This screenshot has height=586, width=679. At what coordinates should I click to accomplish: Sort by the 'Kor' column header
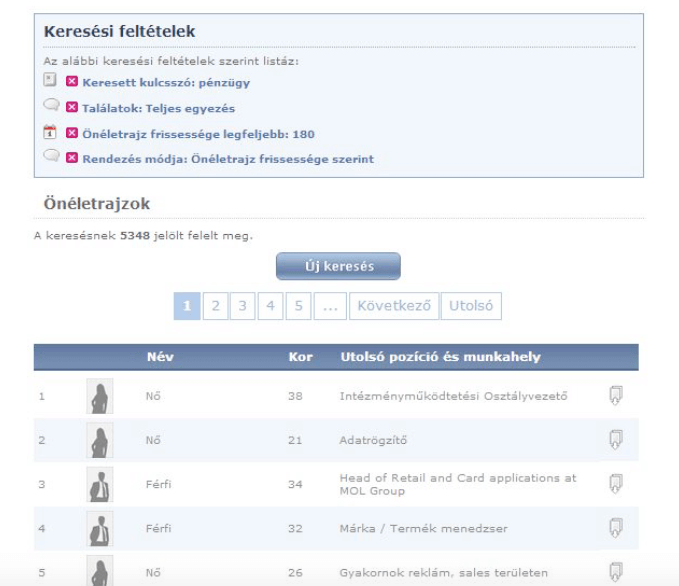click(x=301, y=357)
